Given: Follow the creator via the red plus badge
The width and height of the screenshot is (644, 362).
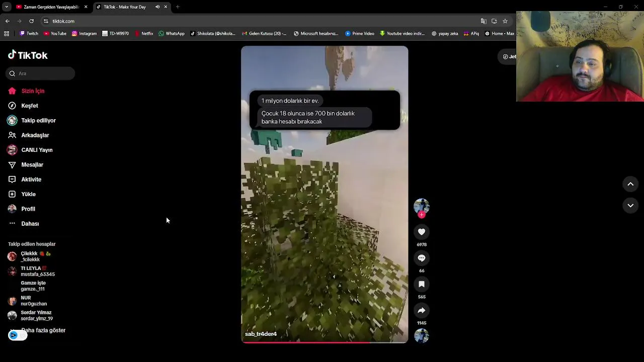Looking at the screenshot, I should point(422,215).
